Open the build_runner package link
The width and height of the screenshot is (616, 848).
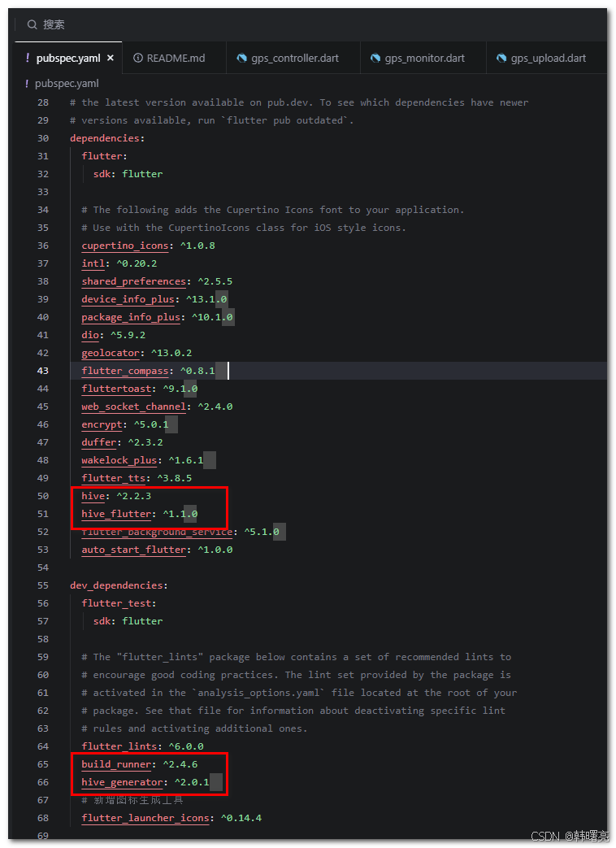[116, 764]
